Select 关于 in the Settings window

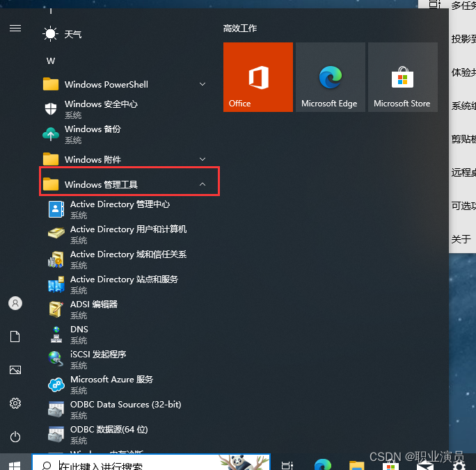click(461, 239)
